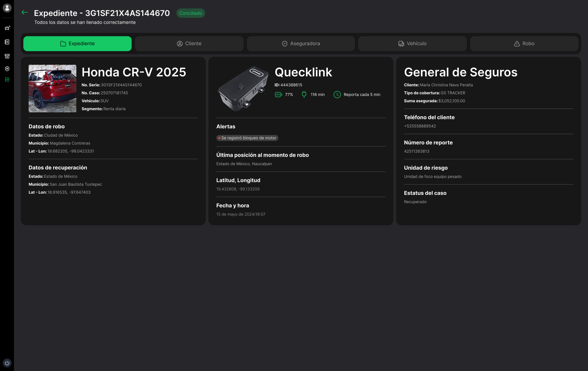Open the shield icon in sidebar
This screenshot has width=588, height=371.
pyautogui.click(x=7, y=69)
